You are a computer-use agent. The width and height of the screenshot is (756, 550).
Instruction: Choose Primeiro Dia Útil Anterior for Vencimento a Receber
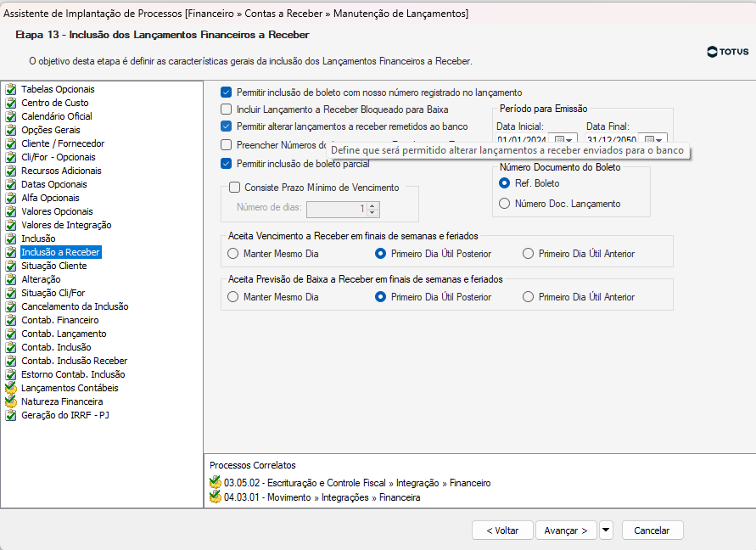click(528, 254)
